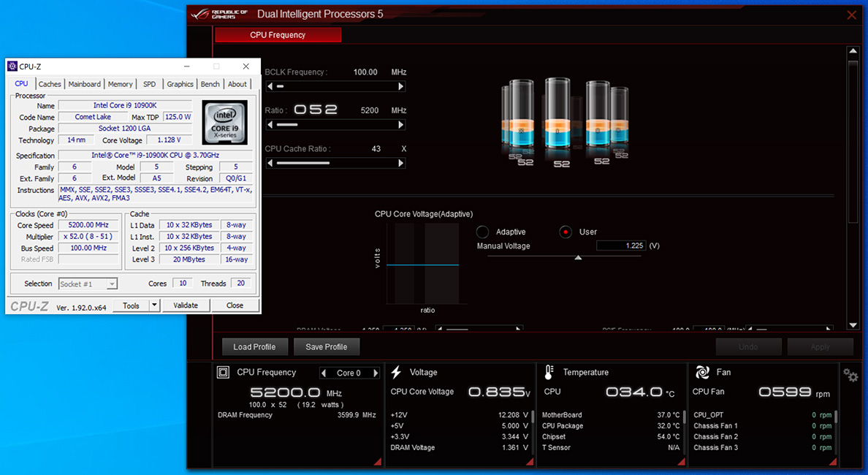Decrease CPU Cache Ratio with left arrow
The height and width of the screenshot is (475, 868).
pos(270,163)
